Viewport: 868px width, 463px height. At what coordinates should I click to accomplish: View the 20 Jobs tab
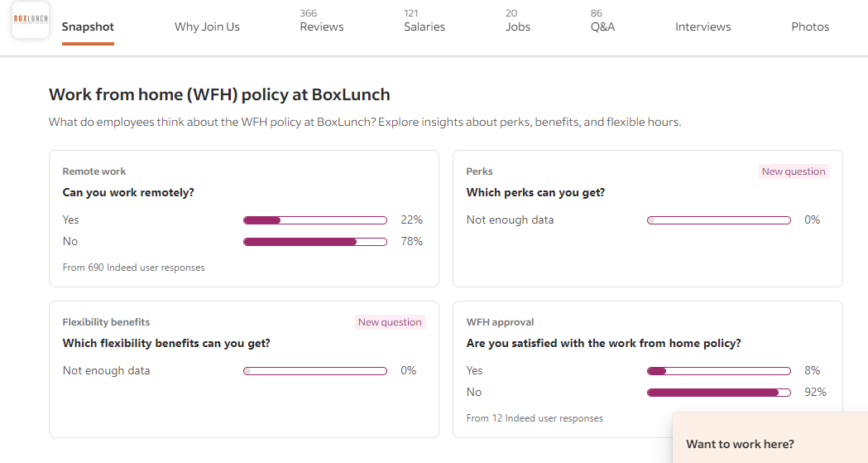click(x=518, y=21)
